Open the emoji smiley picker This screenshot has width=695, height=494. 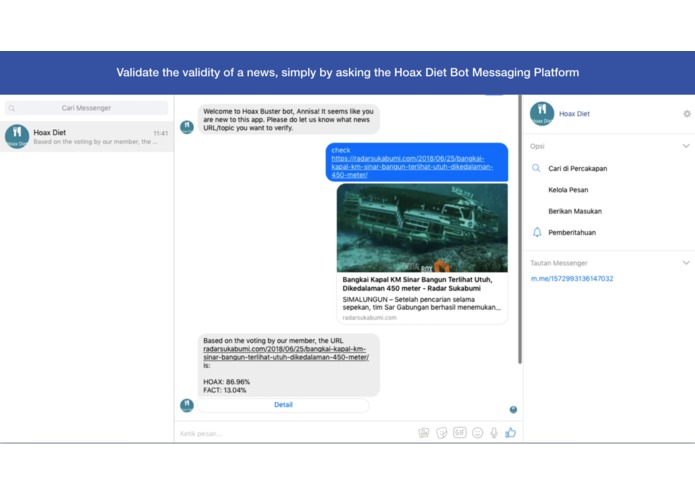477,433
